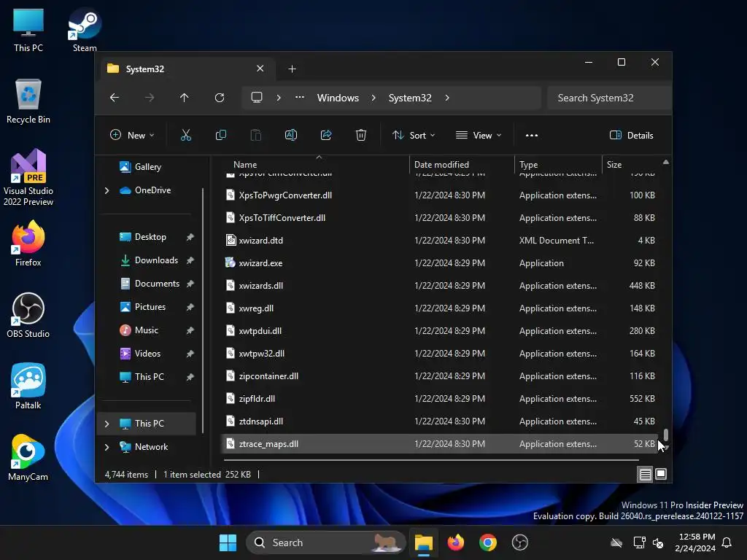Open Music in the navigation pane

coord(146,330)
